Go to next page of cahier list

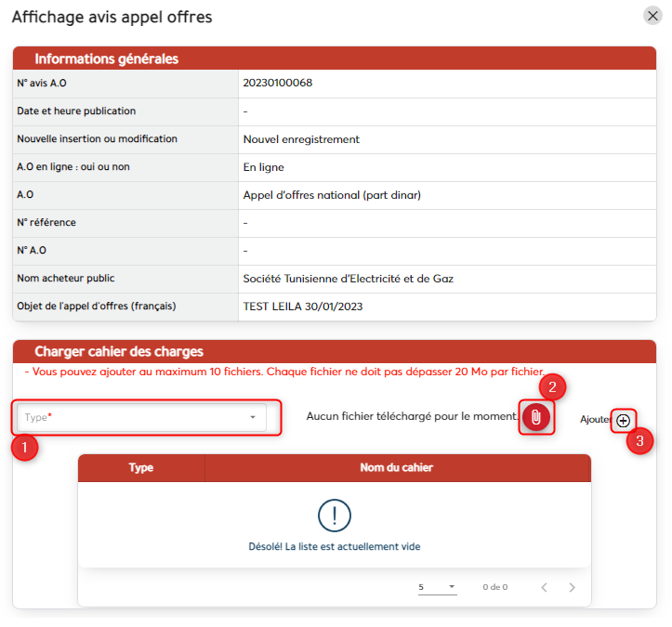(572, 587)
